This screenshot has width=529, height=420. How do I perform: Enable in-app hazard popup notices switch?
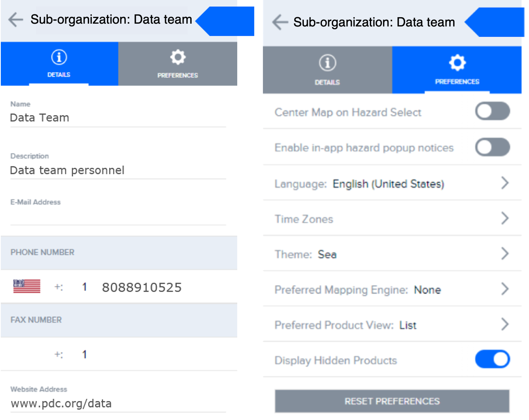coord(492,147)
